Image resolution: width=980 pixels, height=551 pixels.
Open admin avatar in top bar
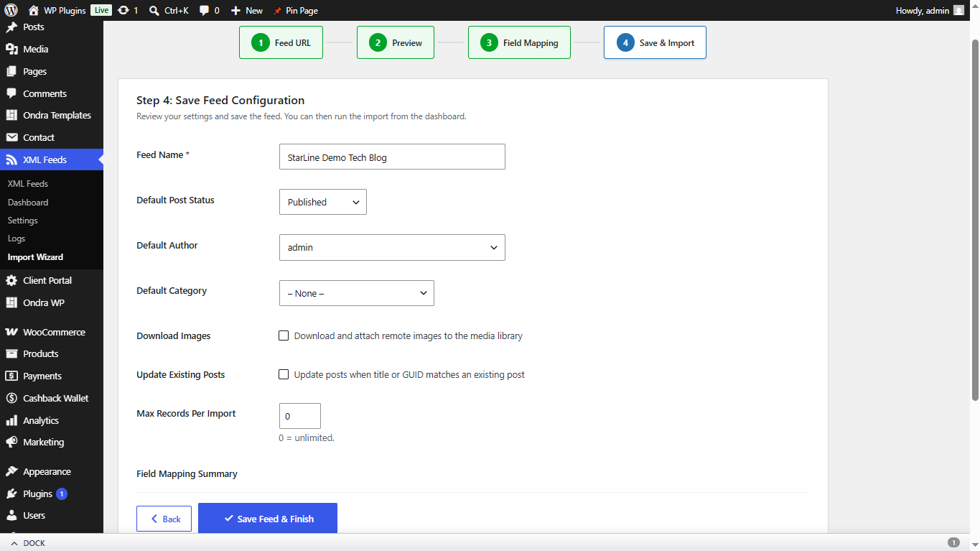[958, 10]
